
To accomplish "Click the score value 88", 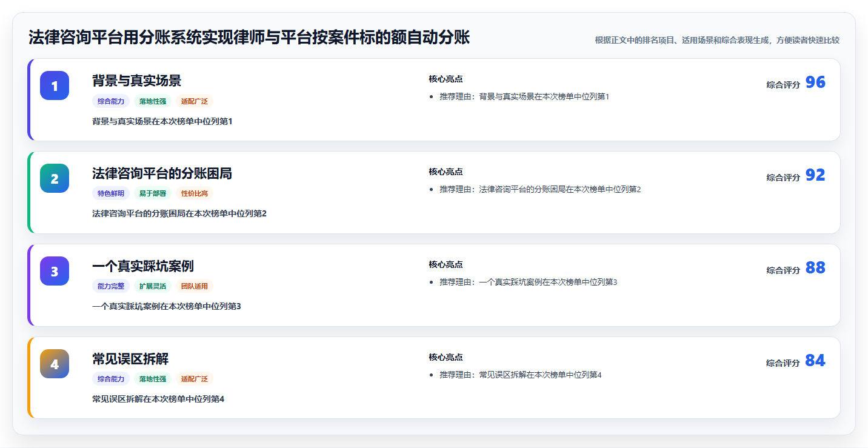I will (x=815, y=268).
